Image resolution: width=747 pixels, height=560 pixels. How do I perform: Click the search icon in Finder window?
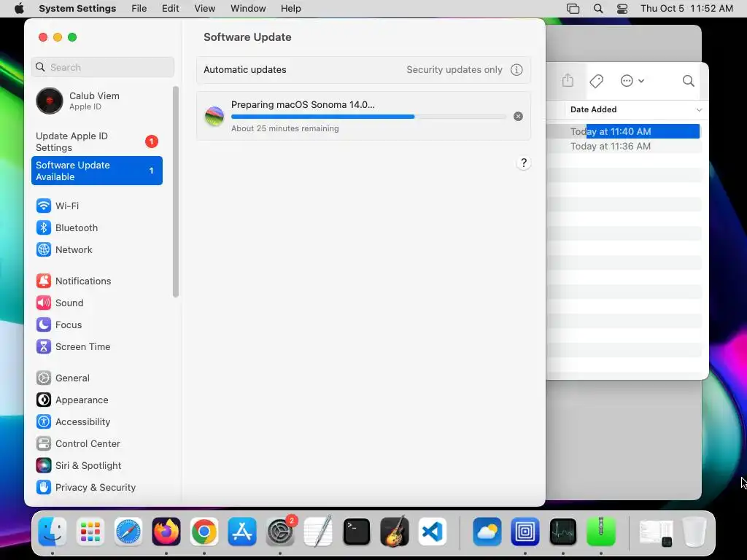pyautogui.click(x=689, y=81)
